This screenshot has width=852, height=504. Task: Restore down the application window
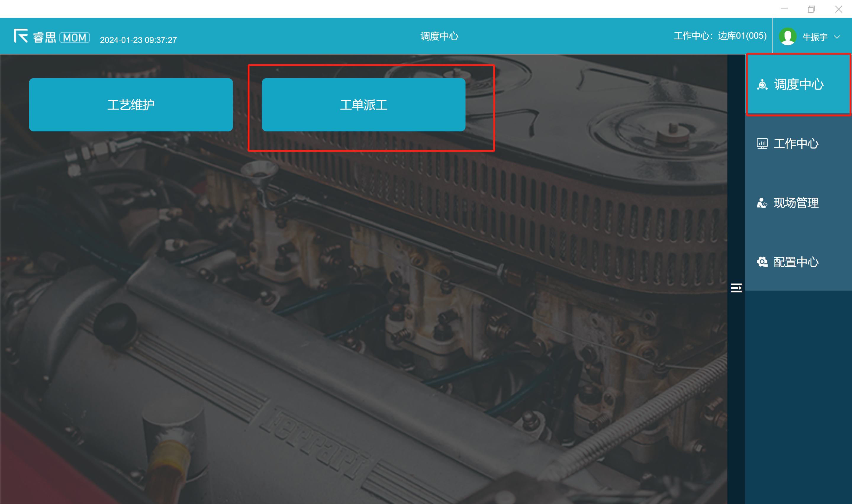811,9
